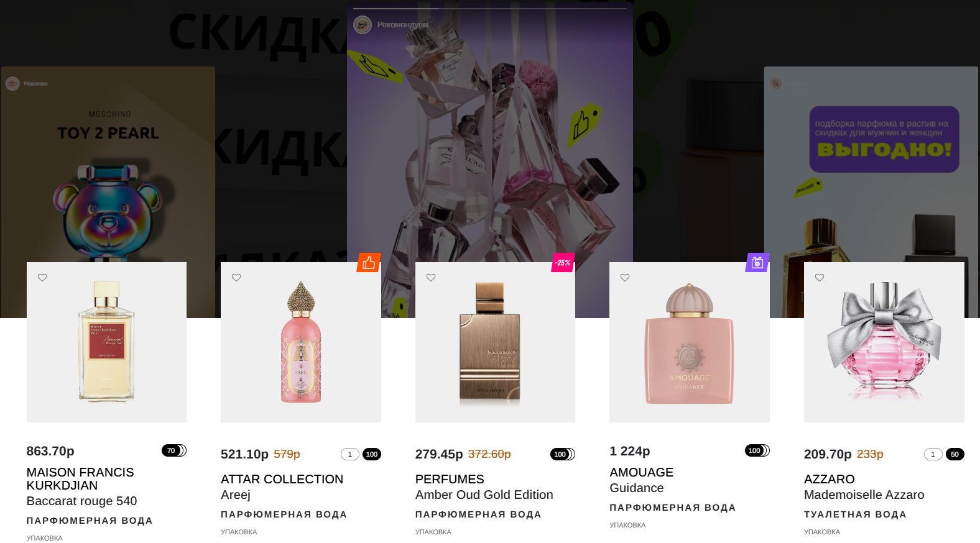Favorite the Attar Collection Areej heart icon

coord(236,278)
